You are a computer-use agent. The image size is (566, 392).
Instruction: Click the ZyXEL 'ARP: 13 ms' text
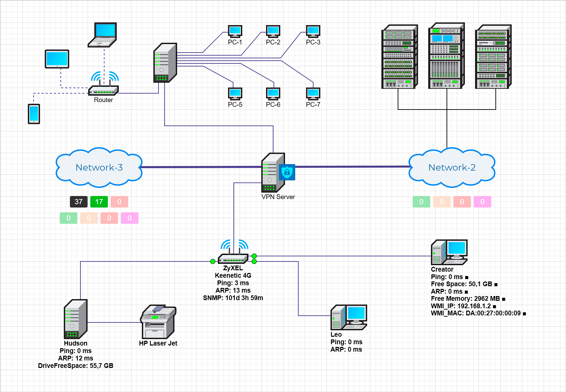233,290
